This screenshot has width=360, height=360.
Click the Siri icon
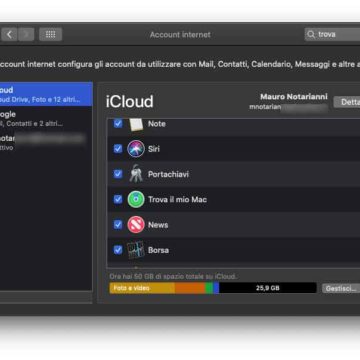(x=136, y=149)
